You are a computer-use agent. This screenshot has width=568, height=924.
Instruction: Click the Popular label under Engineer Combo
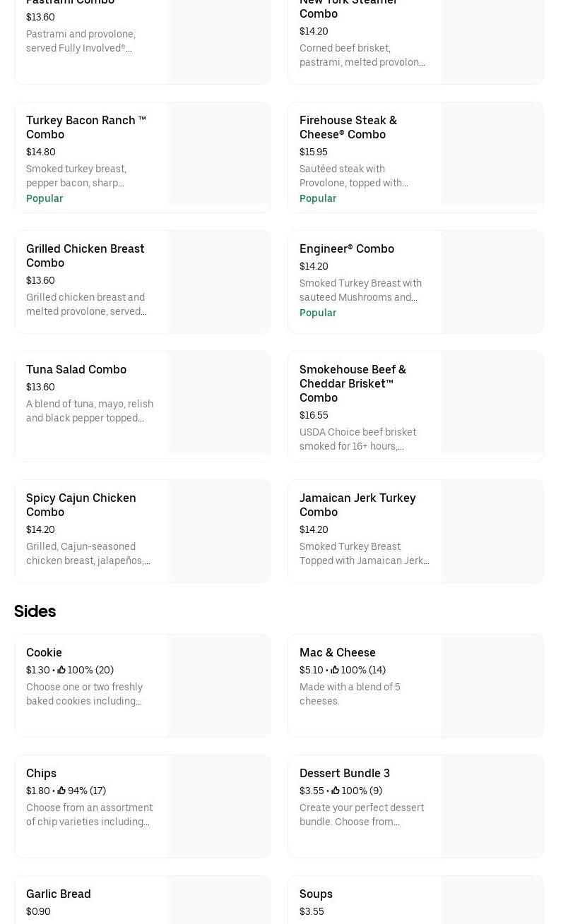point(318,313)
